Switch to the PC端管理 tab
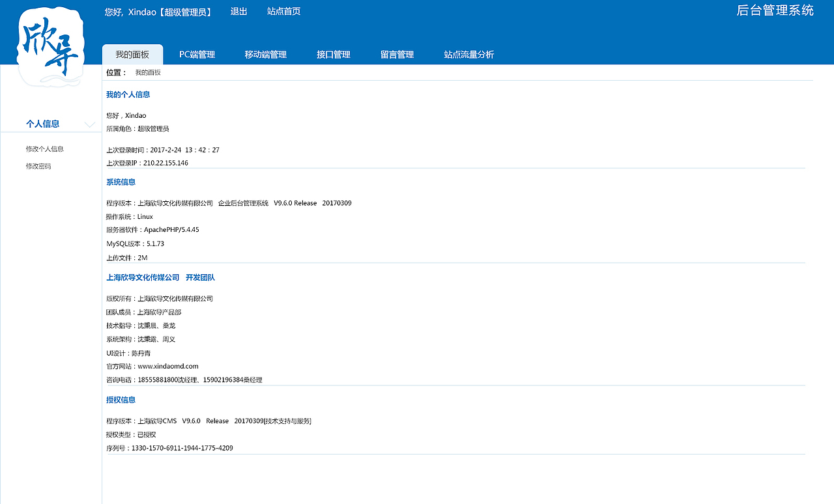Image resolution: width=834 pixels, height=504 pixels. click(x=197, y=55)
